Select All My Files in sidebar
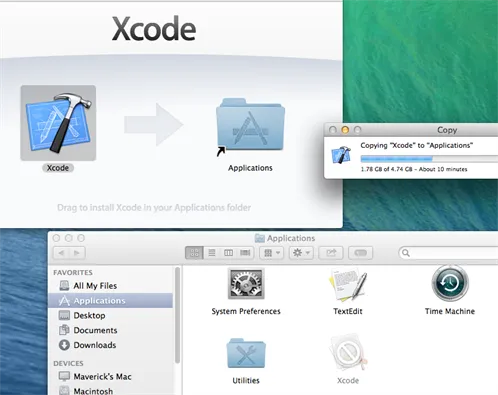Screen dimensions: 498x395 pos(110,286)
